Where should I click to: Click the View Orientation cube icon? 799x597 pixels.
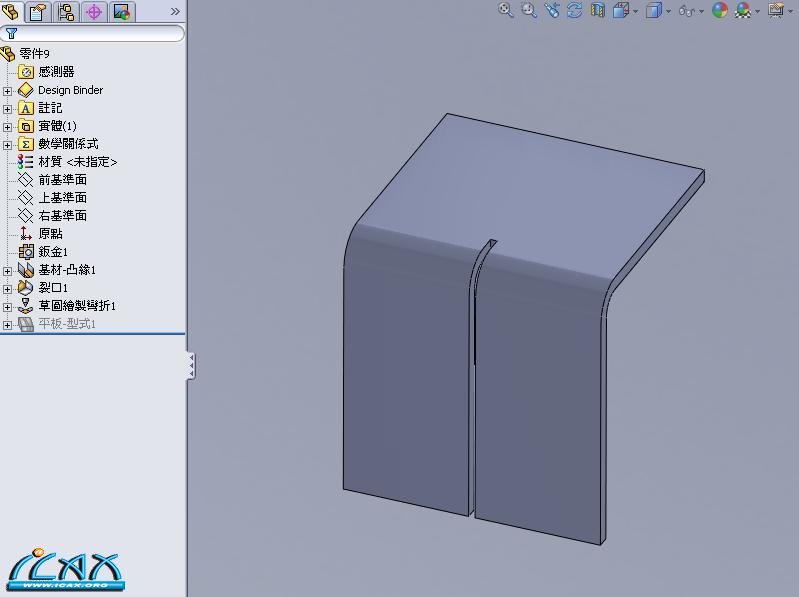pyautogui.click(x=621, y=10)
